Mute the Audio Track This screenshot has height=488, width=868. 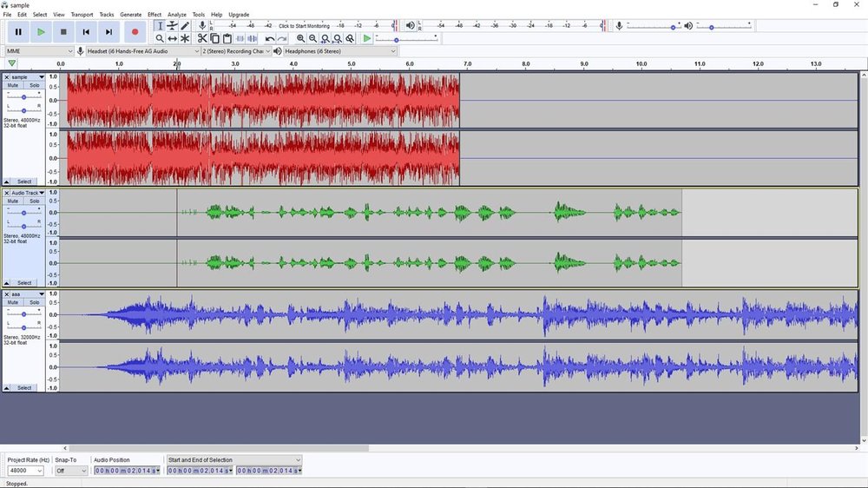[x=13, y=201]
